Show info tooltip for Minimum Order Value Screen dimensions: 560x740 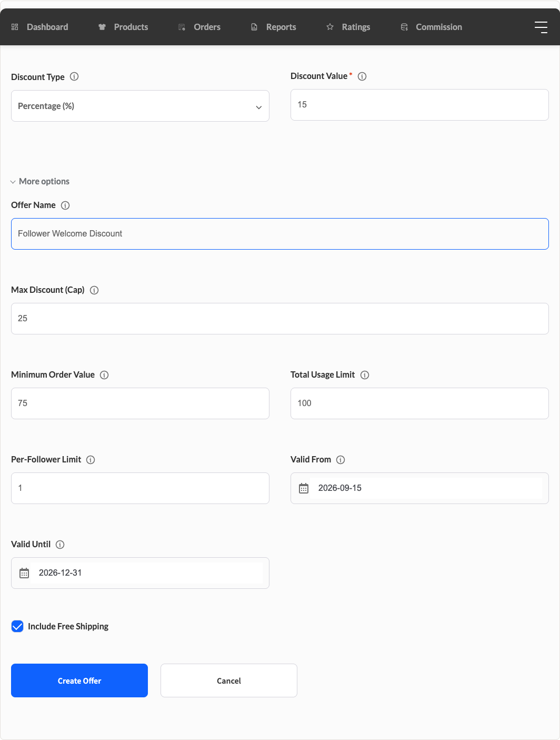(104, 375)
